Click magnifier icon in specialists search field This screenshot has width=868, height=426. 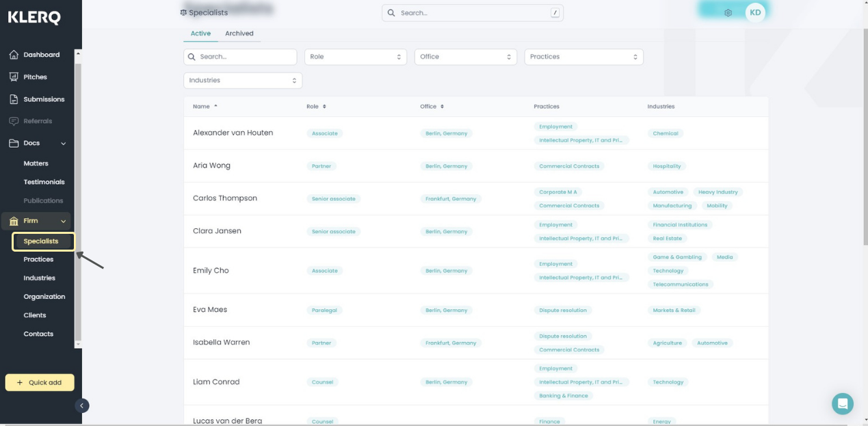[192, 57]
